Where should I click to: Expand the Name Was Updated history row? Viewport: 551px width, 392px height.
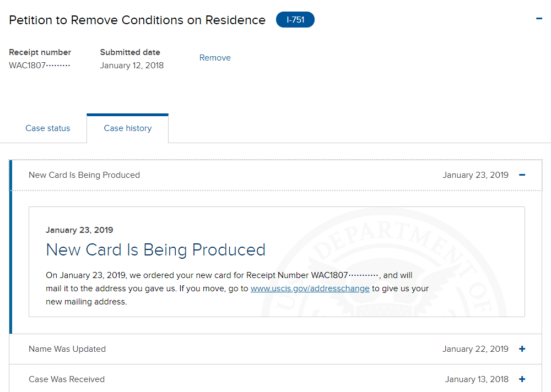tap(276, 349)
